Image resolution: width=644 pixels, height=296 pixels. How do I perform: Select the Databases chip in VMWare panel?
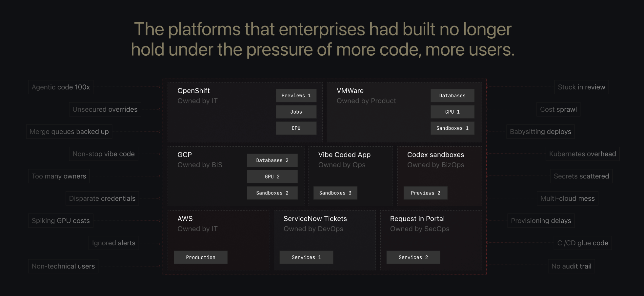(x=453, y=96)
